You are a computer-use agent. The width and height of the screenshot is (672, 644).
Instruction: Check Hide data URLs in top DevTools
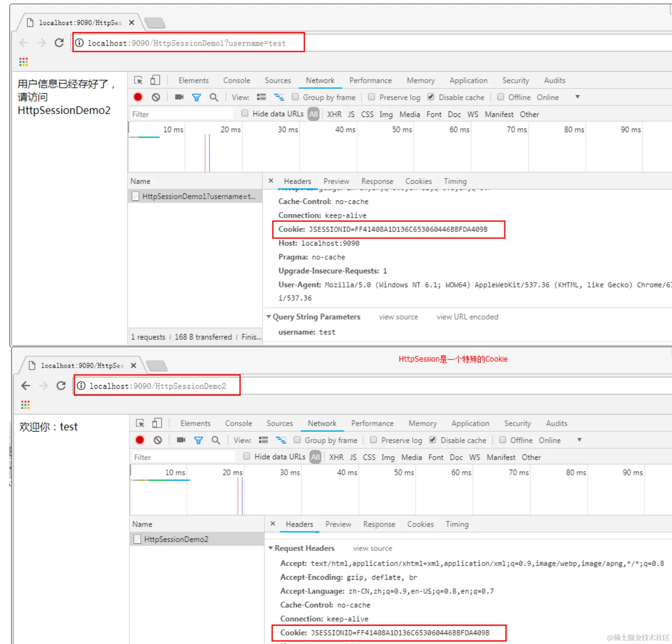tap(245, 113)
